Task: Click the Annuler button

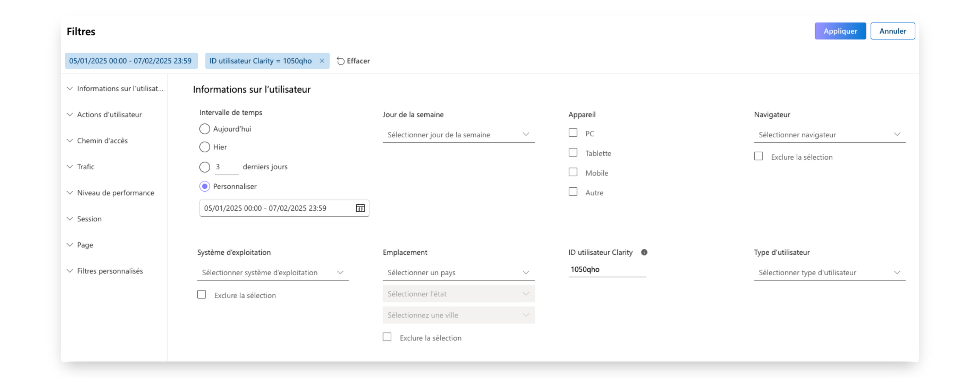Action: (892, 31)
